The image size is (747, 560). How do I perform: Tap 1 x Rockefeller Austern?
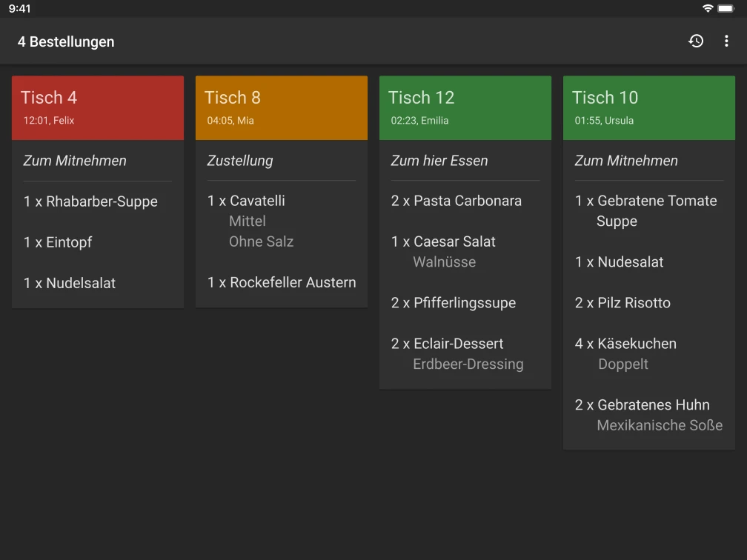(282, 282)
